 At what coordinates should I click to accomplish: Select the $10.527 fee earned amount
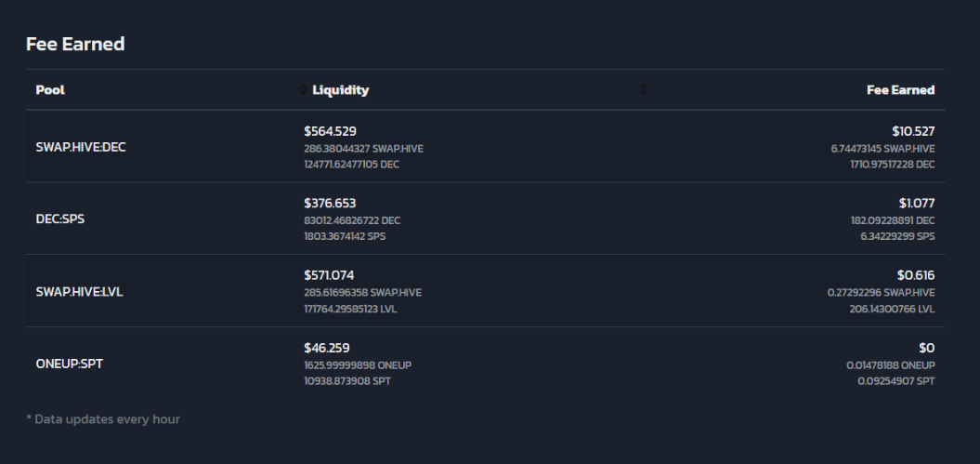pyautogui.click(x=914, y=131)
